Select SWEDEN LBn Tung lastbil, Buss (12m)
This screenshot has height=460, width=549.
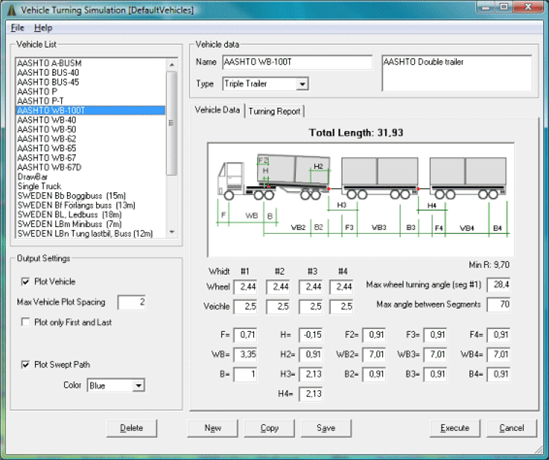[91, 234]
